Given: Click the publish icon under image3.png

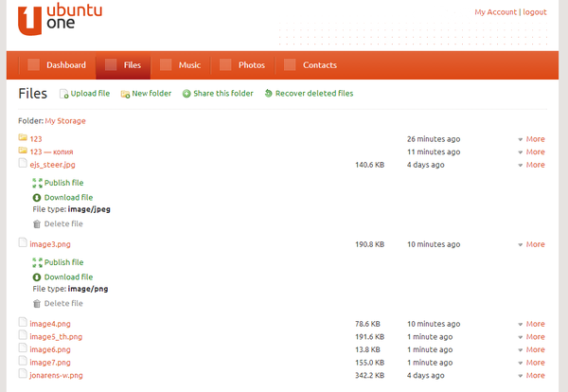Looking at the screenshot, I should (37, 262).
